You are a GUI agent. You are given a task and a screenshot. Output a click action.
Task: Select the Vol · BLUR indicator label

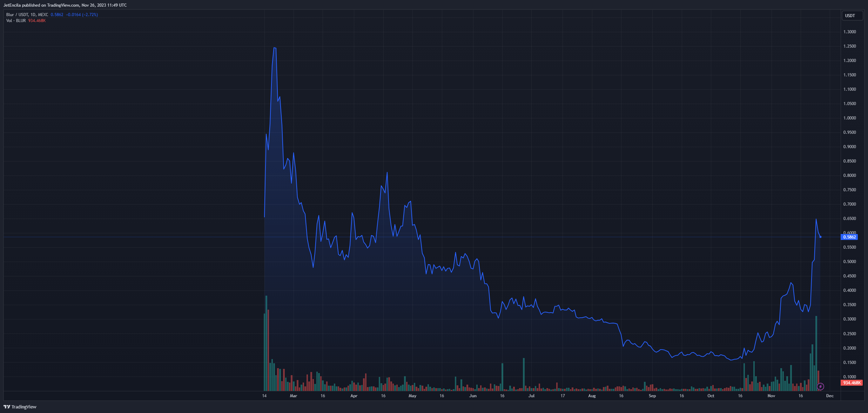click(16, 21)
